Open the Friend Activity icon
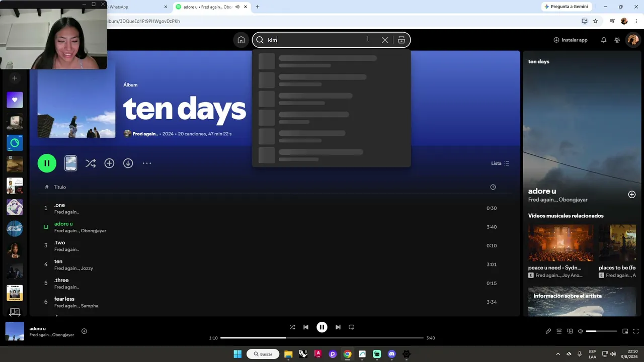The height and width of the screenshot is (362, 644). (617, 40)
